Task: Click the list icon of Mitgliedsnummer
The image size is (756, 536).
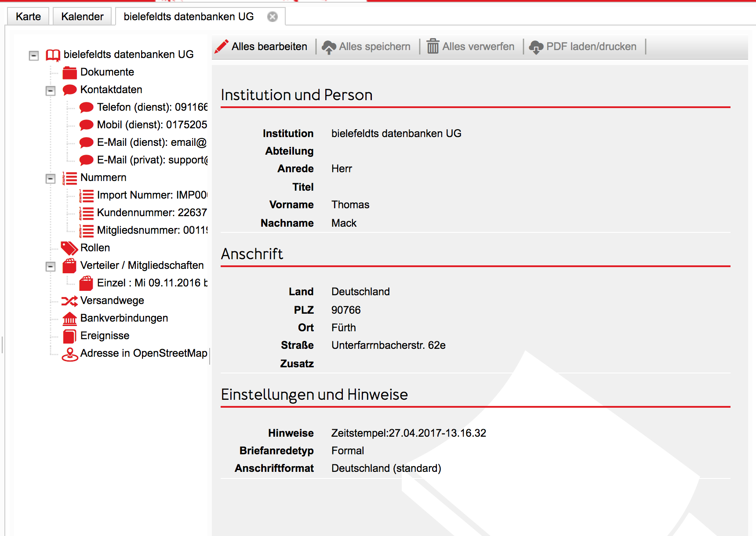Action: click(x=86, y=231)
